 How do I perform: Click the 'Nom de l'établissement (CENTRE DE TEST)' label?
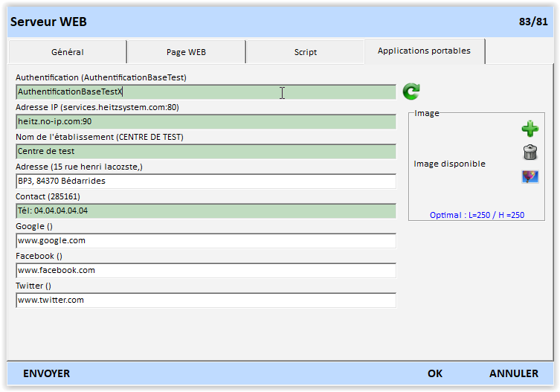[x=100, y=137]
